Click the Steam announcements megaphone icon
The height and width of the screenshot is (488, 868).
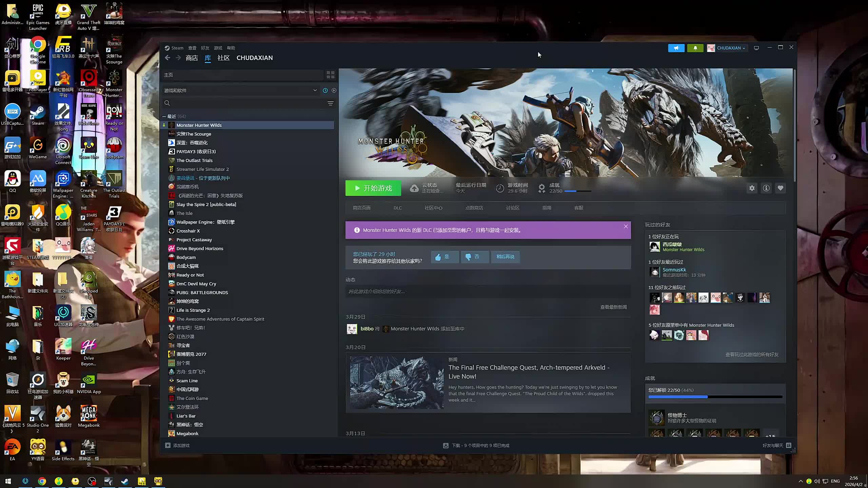[x=676, y=48]
